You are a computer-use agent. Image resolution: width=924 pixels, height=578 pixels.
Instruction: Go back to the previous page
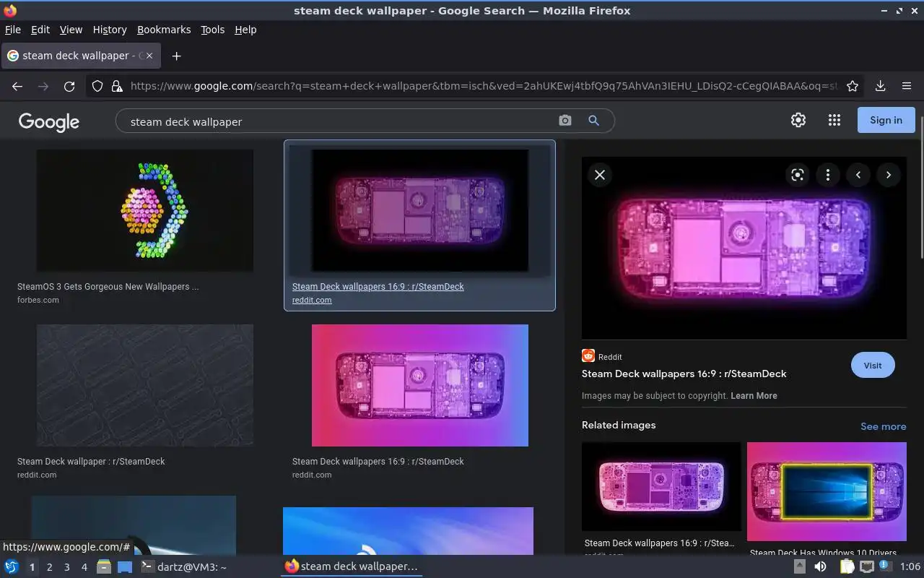(x=17, y=86)
